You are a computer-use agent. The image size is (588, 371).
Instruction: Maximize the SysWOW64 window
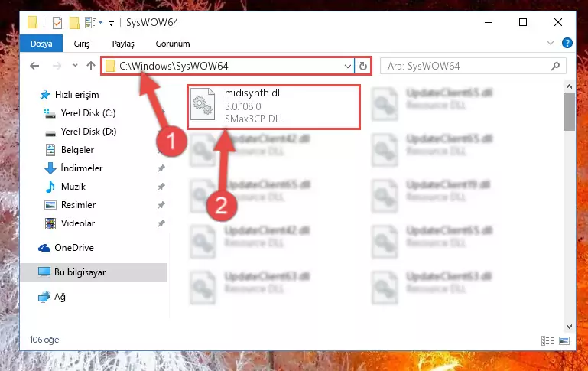[523, 22]
